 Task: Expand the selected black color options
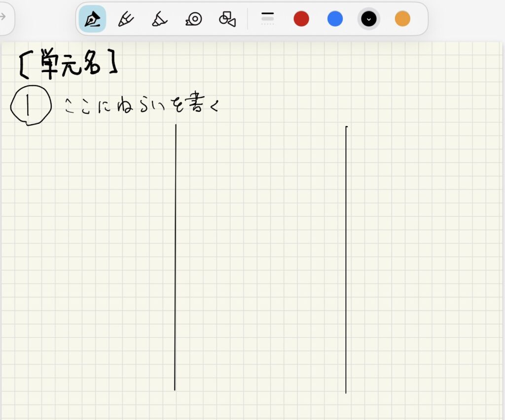(x=368, y=19)
